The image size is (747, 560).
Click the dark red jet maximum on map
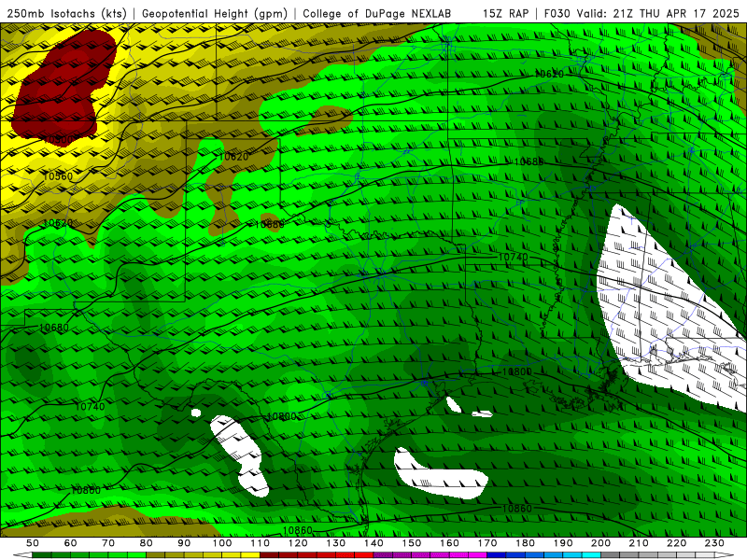click(62, 86)
